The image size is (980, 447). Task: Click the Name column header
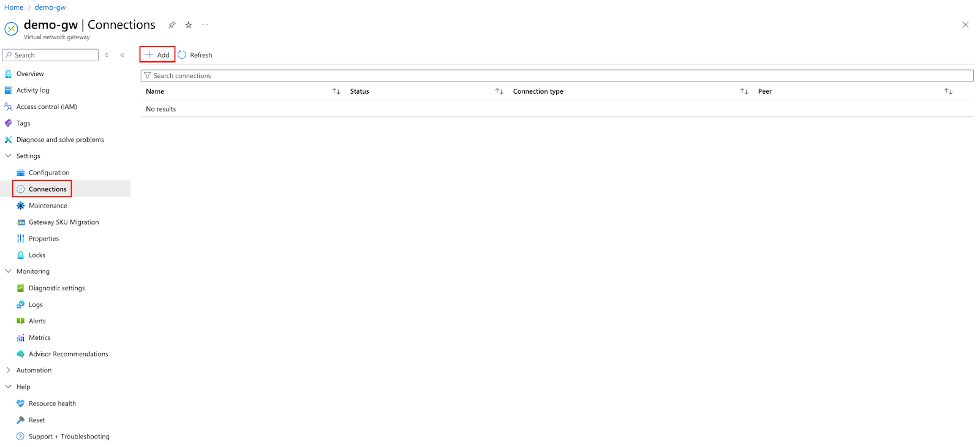[x=155, y=91]
